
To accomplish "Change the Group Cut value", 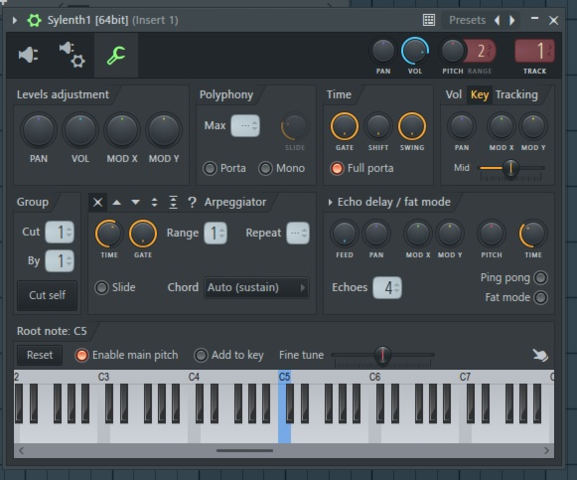I will pyautogui.click(x=60, y=232).
